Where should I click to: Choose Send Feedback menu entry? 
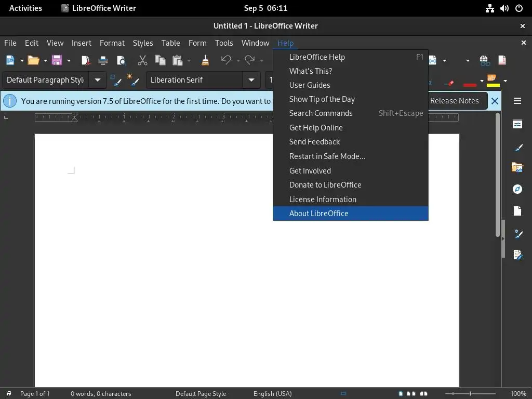pyautogui.click(x=351, y=141)
